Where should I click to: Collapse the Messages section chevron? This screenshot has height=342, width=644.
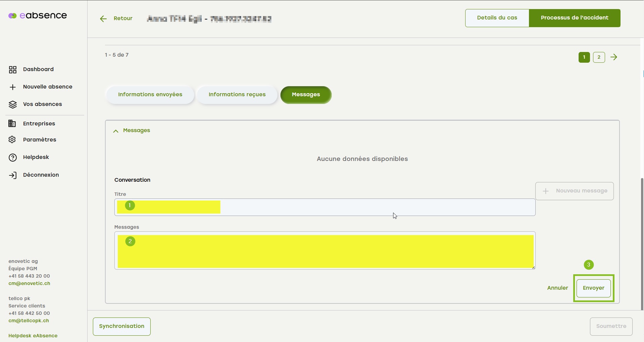coord(116,131)
